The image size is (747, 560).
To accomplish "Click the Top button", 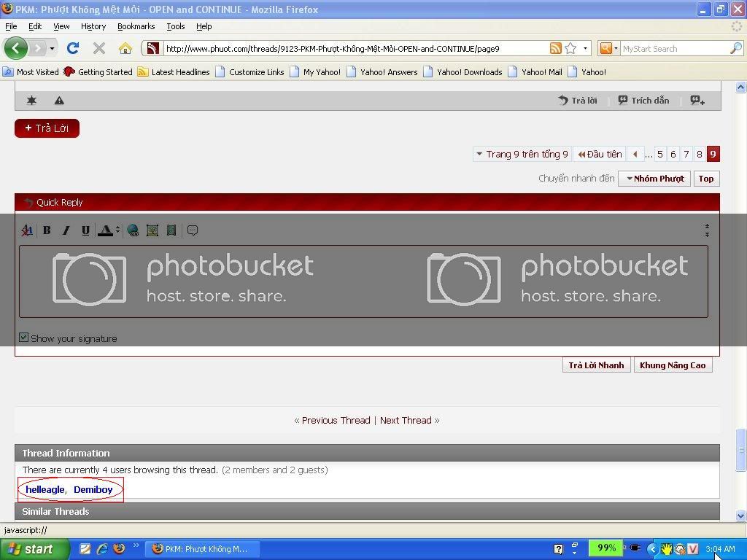I will coord(706,179).
